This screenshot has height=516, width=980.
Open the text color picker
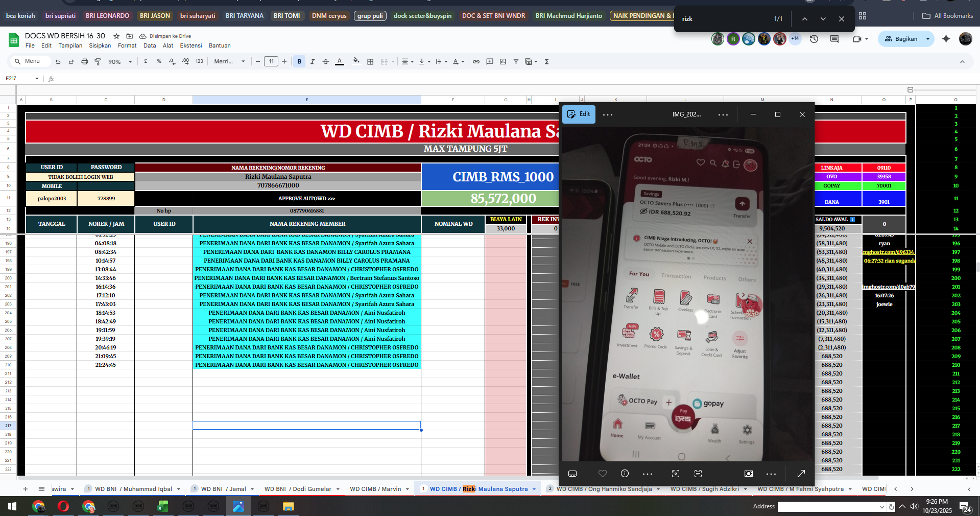tap(340, 61)
